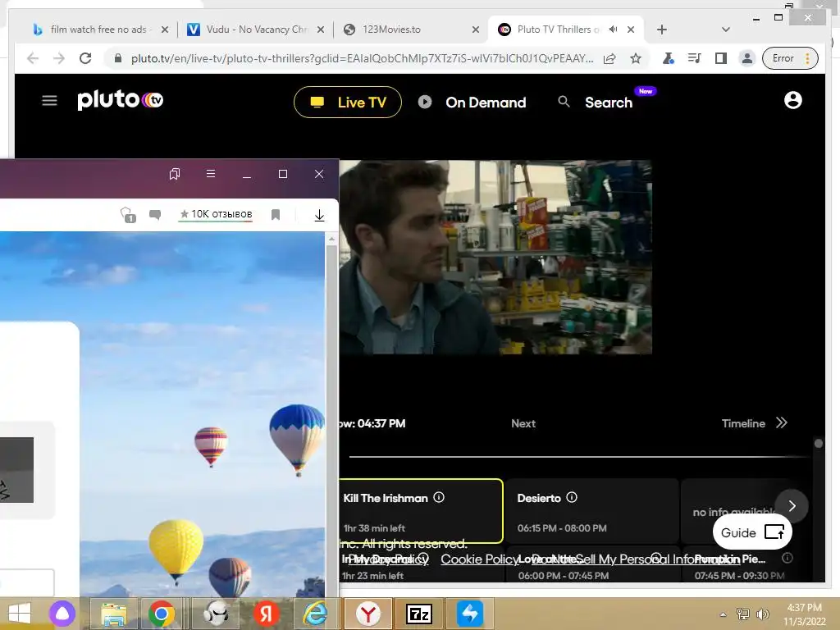This screenshot has width=840, height=630.
Task: Click the live video thumbnail
Action: pyautogui.click(x=495, y=257)
